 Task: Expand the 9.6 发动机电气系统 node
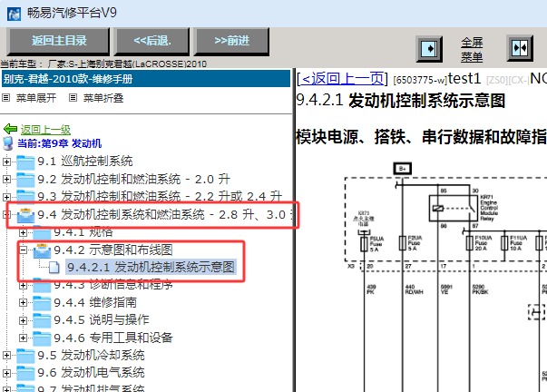(6, 373)
